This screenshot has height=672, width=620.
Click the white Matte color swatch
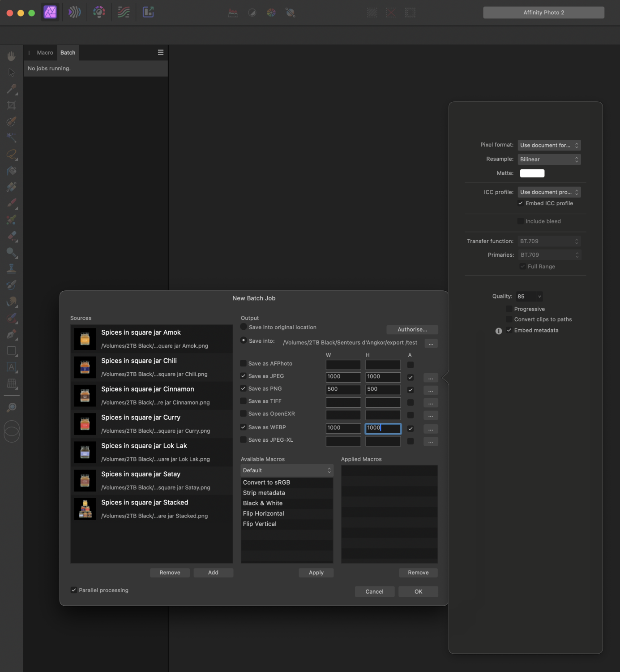tap(532, 173)
